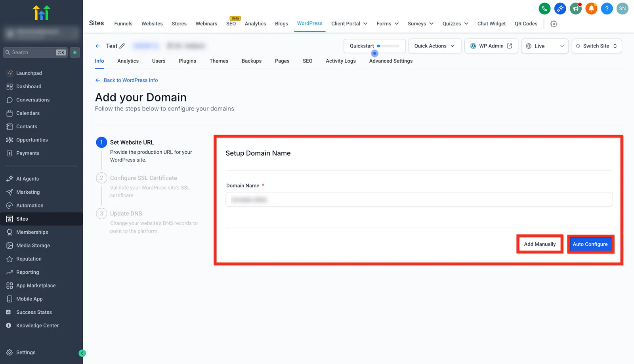Select the Users sub-tab

[x=158, y=61]
